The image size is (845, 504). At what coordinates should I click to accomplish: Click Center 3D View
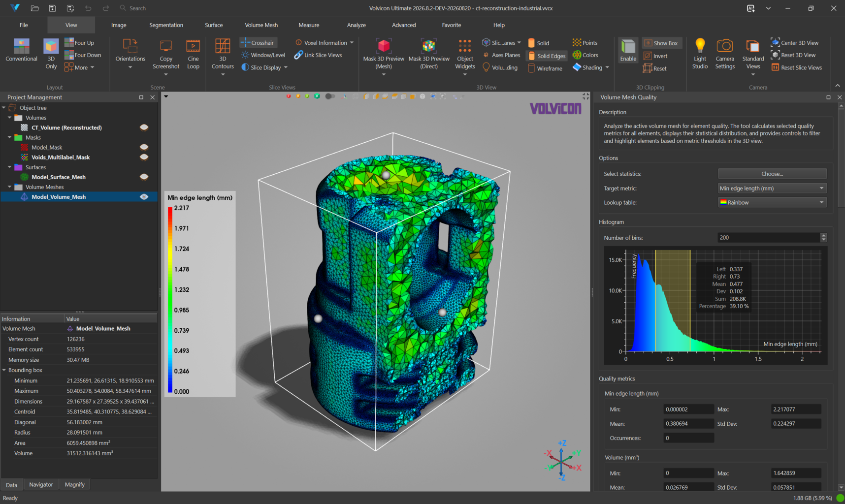point(795,43)
